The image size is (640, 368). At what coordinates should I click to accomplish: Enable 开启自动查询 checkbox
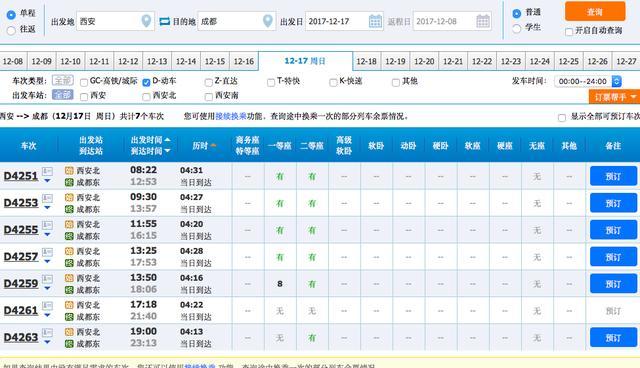click(569, 31)
